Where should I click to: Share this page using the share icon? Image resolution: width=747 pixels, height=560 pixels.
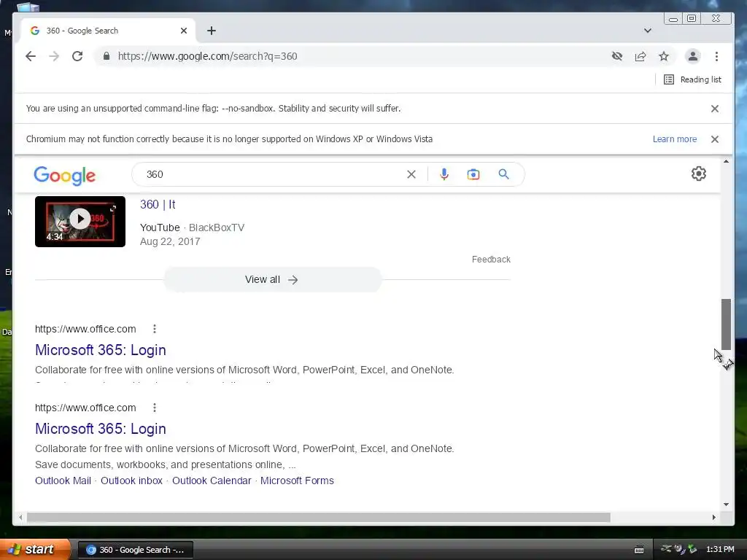(640, 56)
